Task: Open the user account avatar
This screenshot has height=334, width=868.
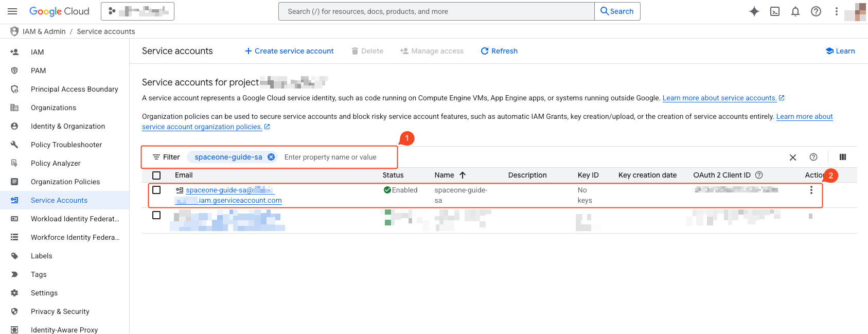Action: [855, 11]
